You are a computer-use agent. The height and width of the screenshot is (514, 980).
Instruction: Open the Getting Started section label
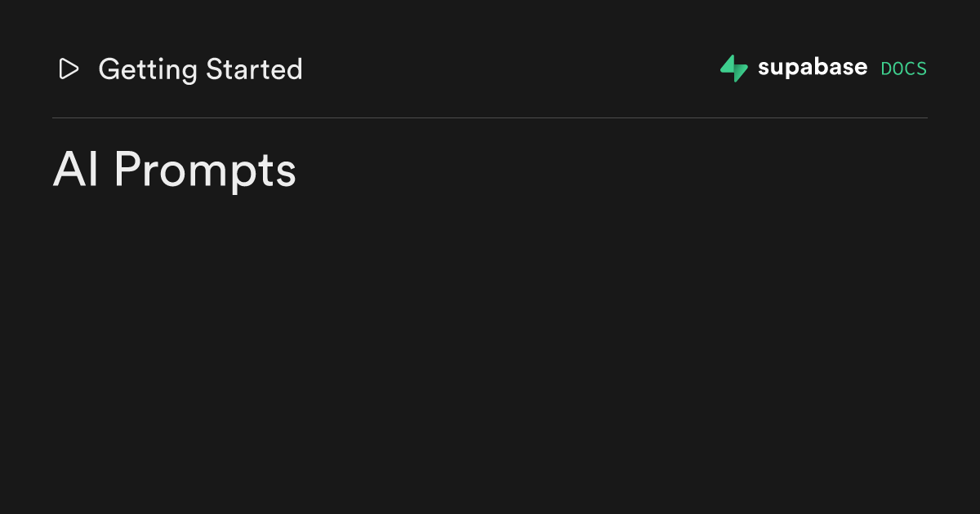200,69
